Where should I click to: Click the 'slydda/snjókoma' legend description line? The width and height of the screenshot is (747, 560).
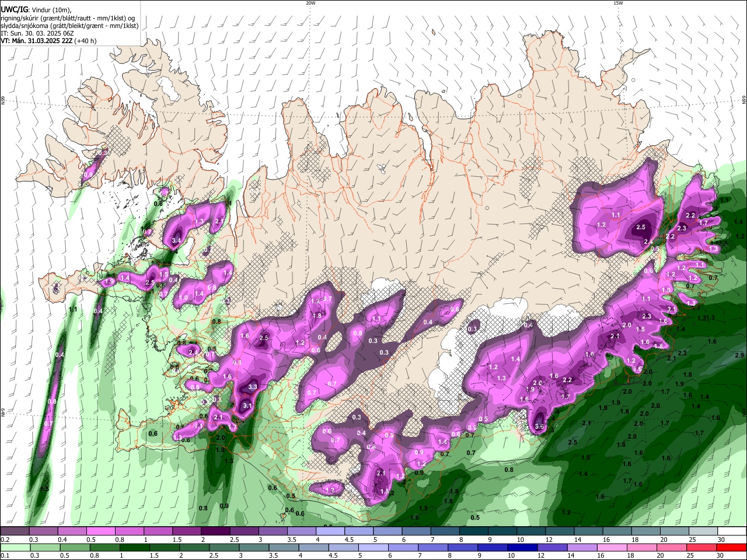[x=69, y=26]
